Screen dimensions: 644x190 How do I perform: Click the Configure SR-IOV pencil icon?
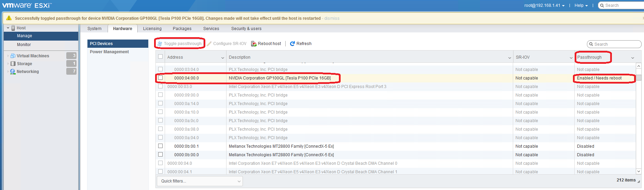[x=209, y=44]
